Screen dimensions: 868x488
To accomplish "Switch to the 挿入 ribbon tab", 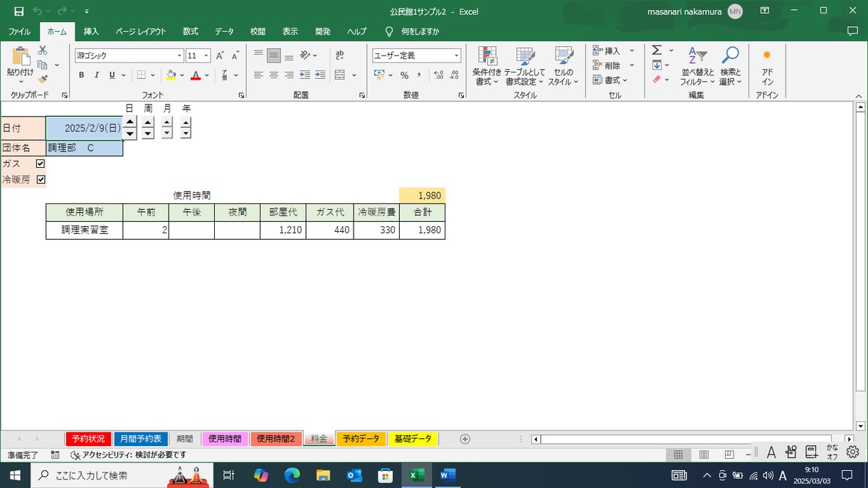I will pos(91,31).
